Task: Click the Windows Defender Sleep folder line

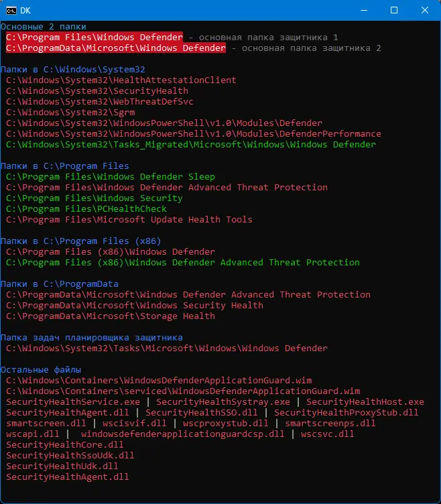Action: [x=111, y=177]
